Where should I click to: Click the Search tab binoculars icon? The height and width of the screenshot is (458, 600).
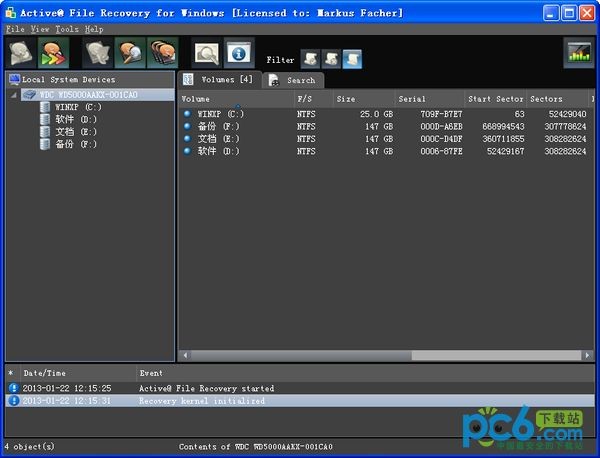(x=273, y=80)
